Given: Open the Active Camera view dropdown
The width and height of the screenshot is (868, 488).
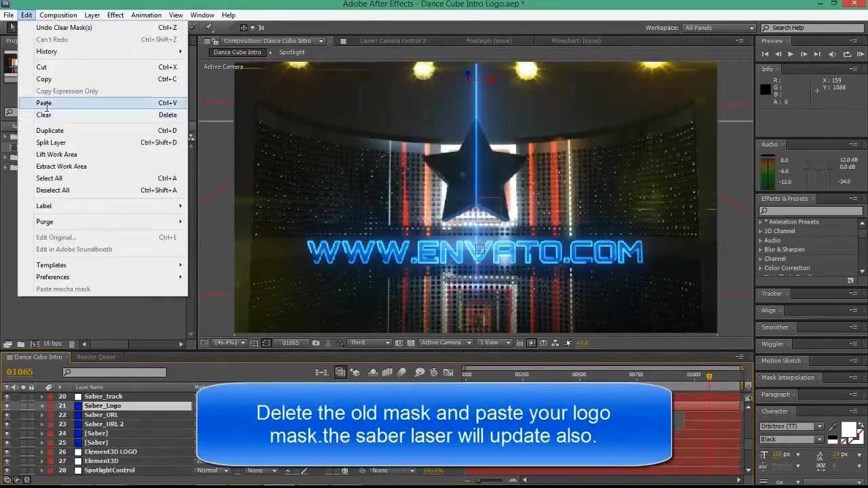Looking at the screenshot, I should tap(445, 343).
